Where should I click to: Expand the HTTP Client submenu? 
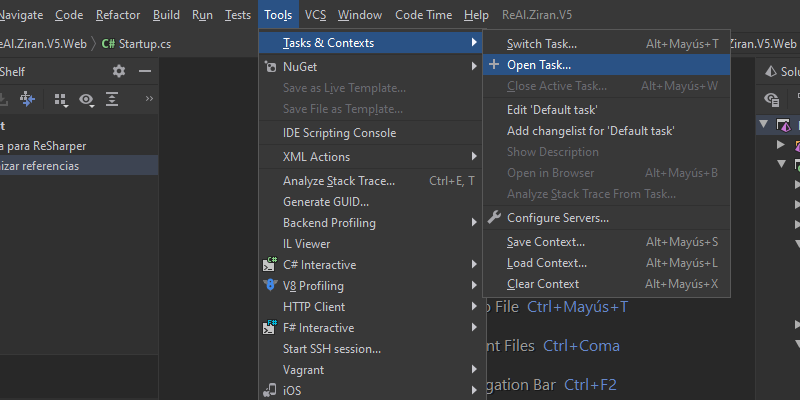(474, 307)
